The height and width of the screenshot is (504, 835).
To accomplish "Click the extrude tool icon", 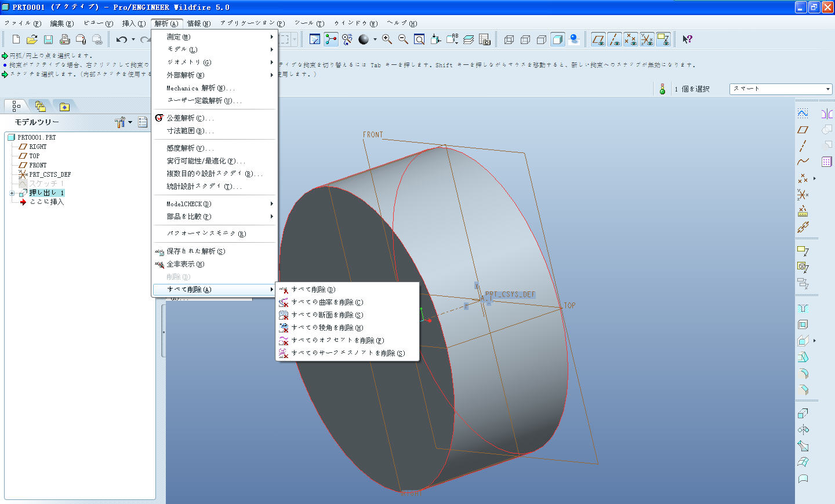I will (x=803, y=414).
